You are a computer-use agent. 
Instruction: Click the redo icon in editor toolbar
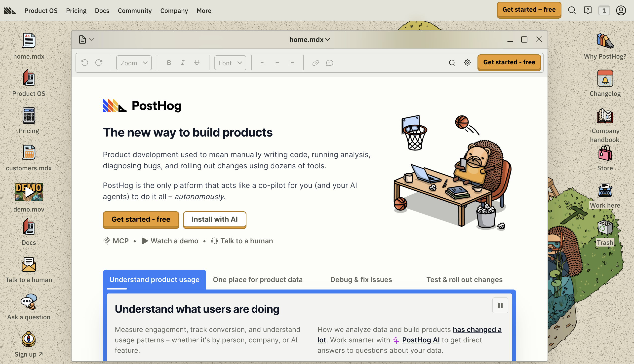(99, 63)
